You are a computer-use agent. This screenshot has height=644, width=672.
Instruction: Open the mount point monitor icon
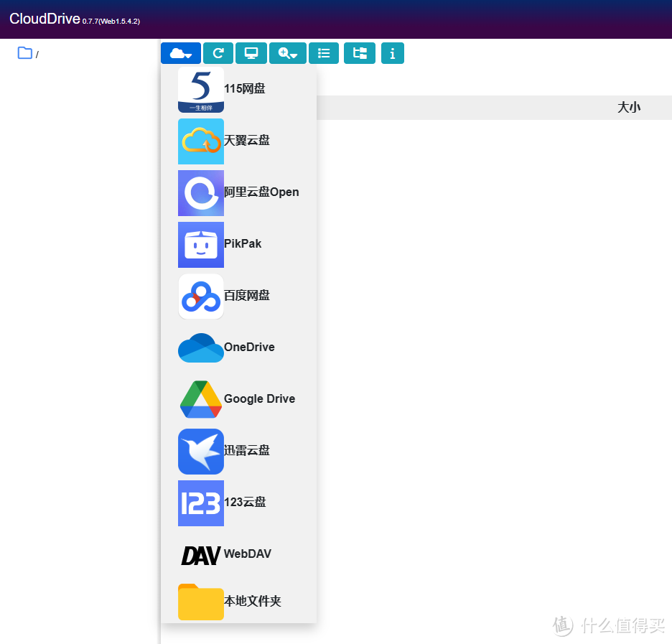[251, 53]
